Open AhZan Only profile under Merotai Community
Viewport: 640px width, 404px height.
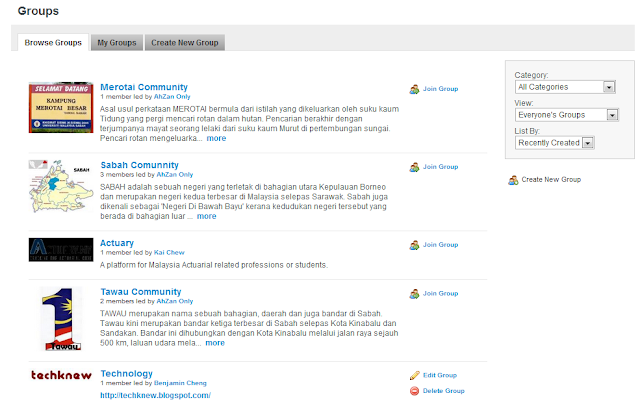(x=172, y=97)
